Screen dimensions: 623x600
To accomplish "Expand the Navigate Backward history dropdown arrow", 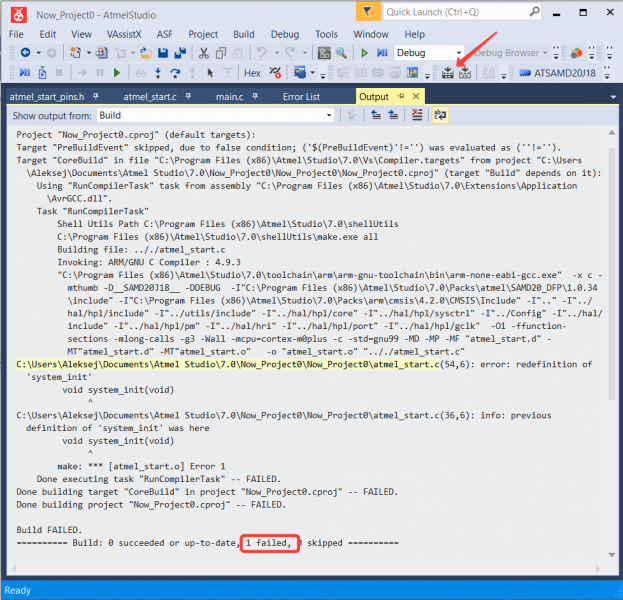I will coord(39,53).
